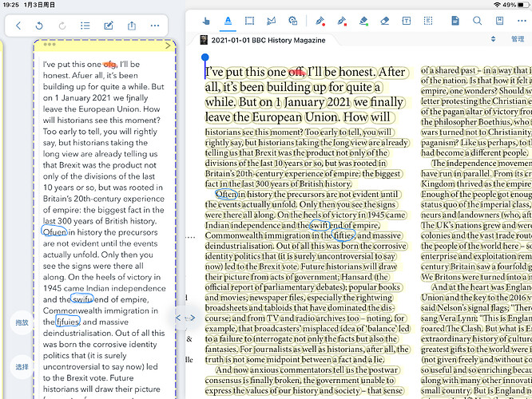Choose the red-dot pen tool
The image size is (532, 399).
coord(320,21)
